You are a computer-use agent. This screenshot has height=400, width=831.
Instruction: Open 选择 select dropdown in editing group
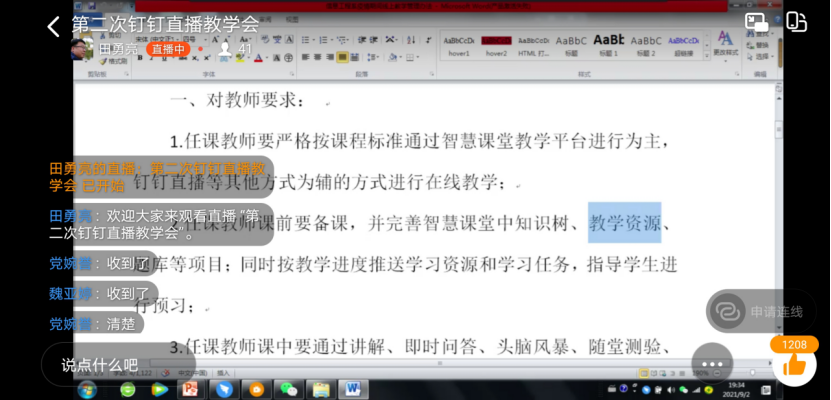click(759, 57)
